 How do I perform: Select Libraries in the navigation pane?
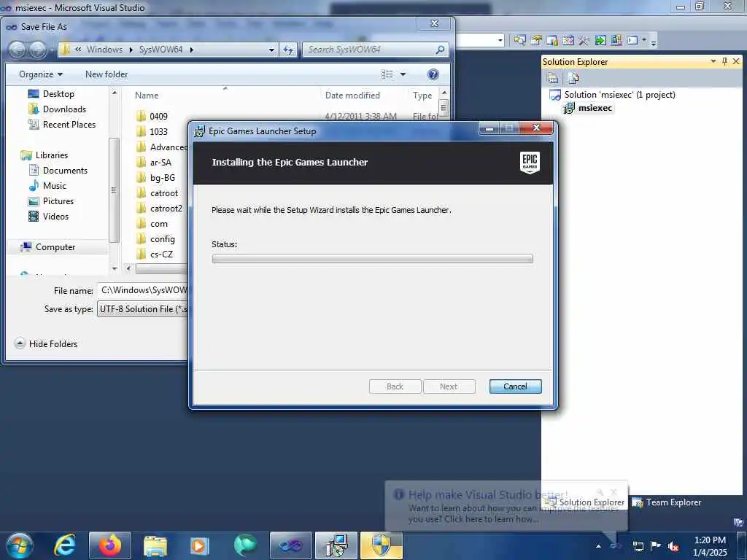tap(44, 155)
